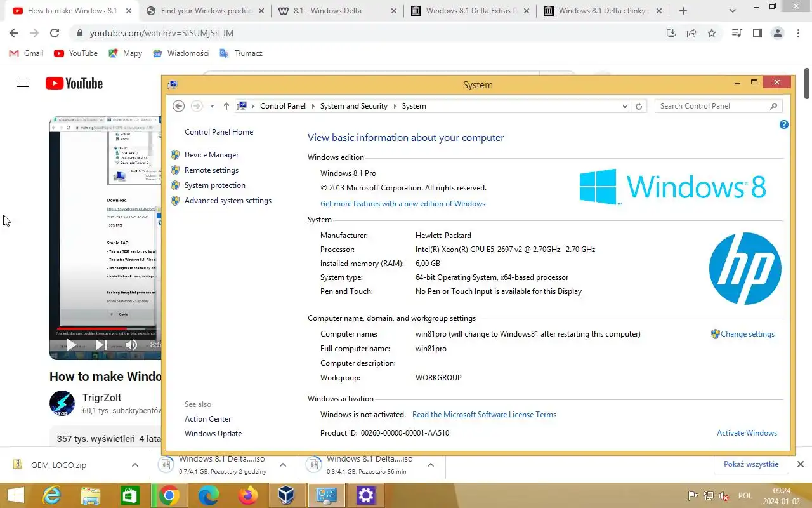Click the install app icon in address bar
The width and height of the screenshot is (812, 508).
click(x=671, y=33)
